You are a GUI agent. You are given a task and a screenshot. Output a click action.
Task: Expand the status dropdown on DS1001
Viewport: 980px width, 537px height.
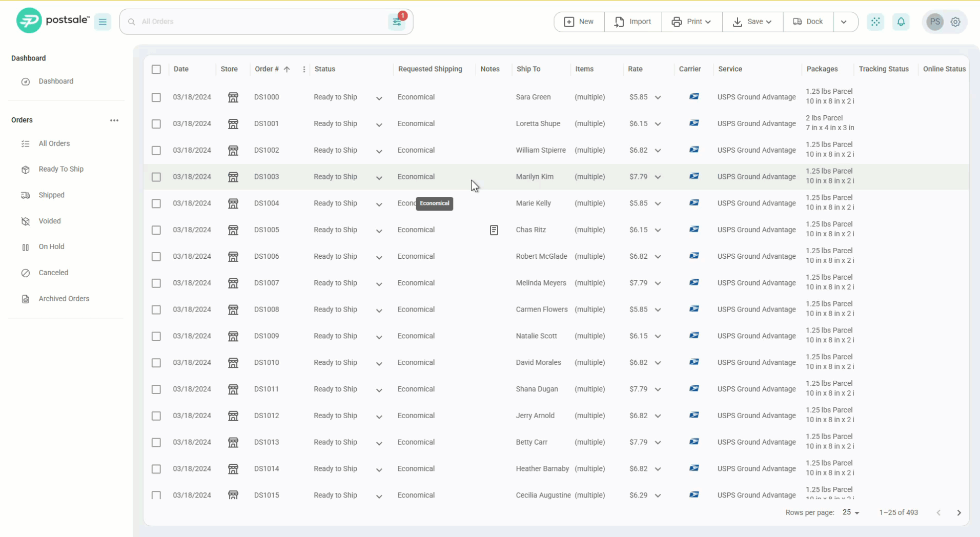pos(379,125)
